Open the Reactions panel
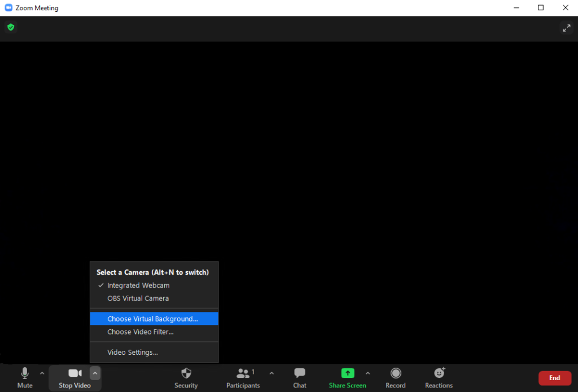 pos(439,377)
